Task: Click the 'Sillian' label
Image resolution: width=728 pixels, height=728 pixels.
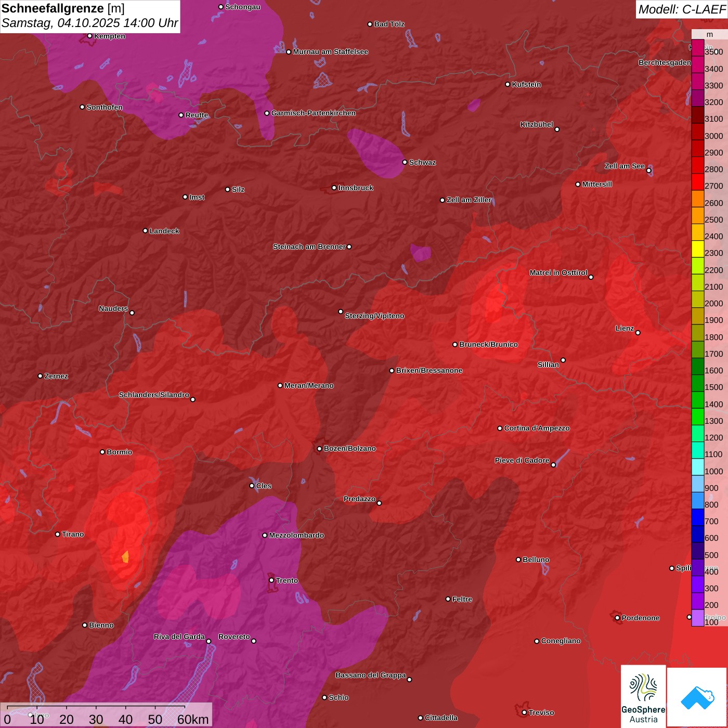Action: point(548,365)
